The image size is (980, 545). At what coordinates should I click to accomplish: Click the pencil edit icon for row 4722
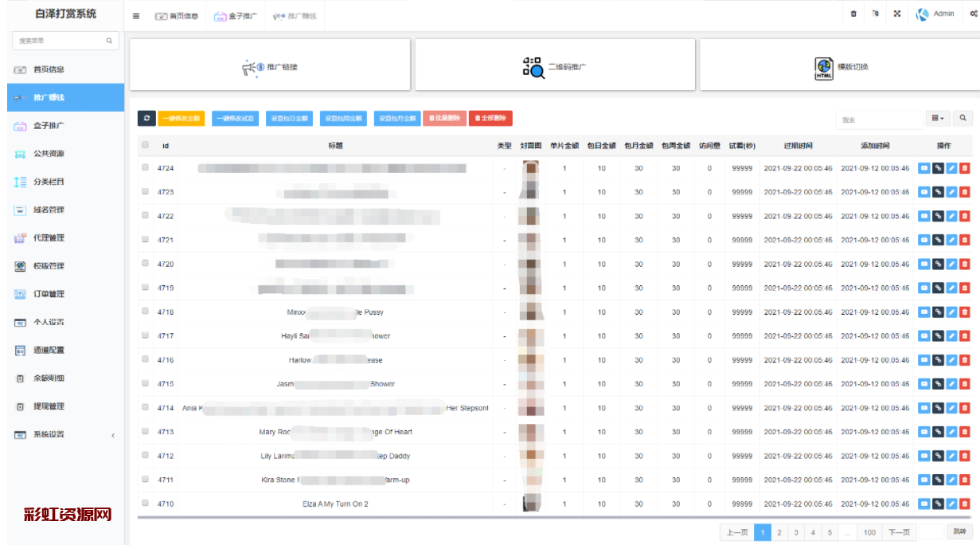coord(951,216)
